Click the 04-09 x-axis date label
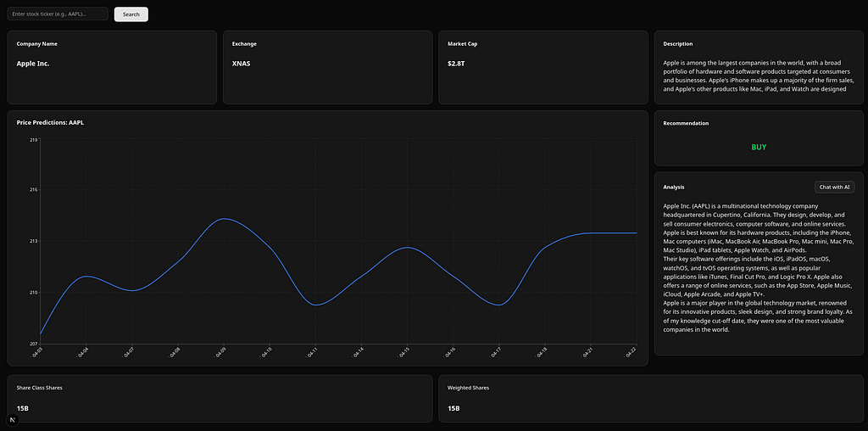868x431 pixels. pos(220,353)
